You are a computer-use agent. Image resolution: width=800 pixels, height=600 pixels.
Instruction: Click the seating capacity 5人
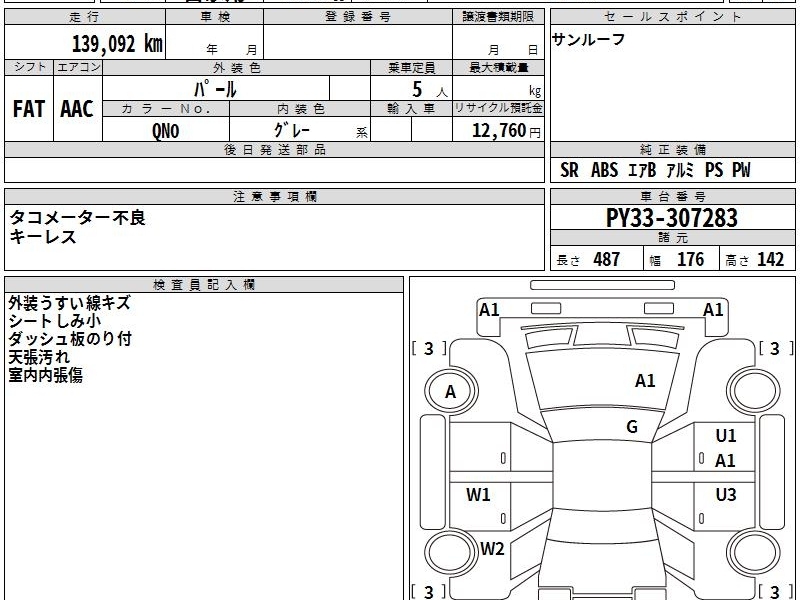coord(430,90)
